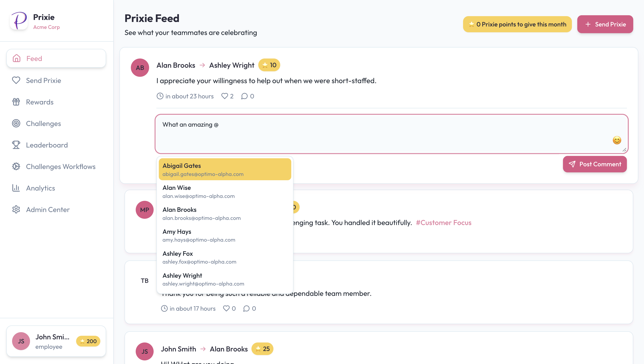644x364 pixels.
Task: Open Rewards gift icon in sidebar
Action: 16,102
